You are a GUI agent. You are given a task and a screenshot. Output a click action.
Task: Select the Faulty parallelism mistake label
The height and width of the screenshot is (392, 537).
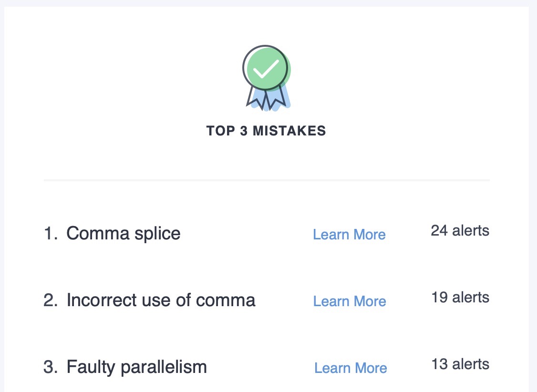(x=137, y=367)
